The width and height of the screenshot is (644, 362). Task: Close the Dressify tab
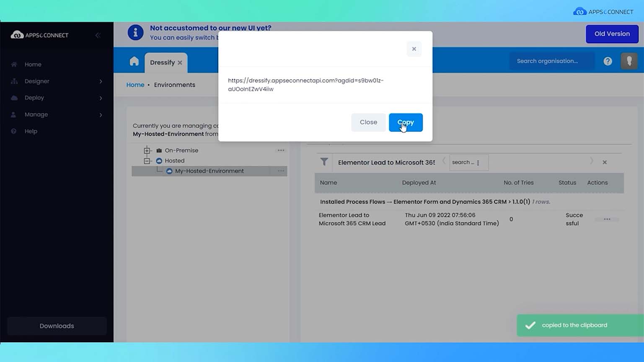(x=180, y=63)
